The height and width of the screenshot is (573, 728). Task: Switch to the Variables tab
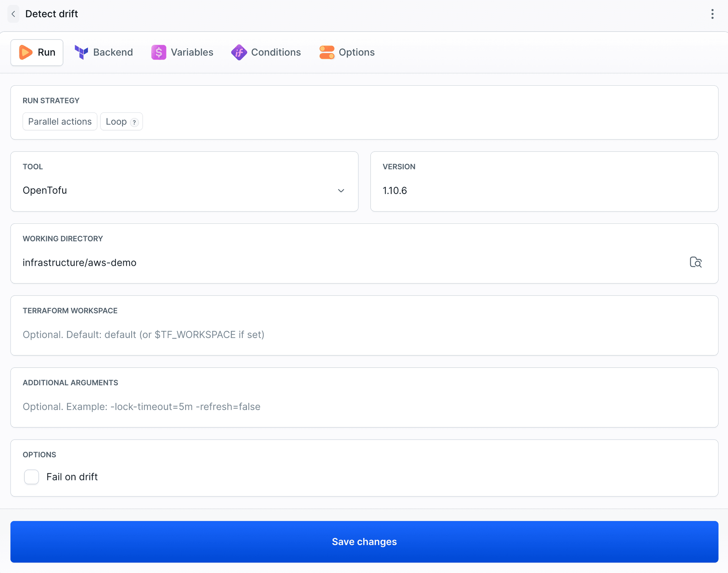point(182,52)
